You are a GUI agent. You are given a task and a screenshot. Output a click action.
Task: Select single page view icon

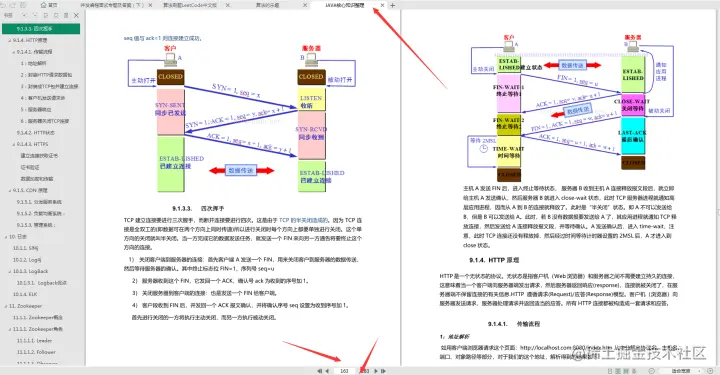point(610,371)
